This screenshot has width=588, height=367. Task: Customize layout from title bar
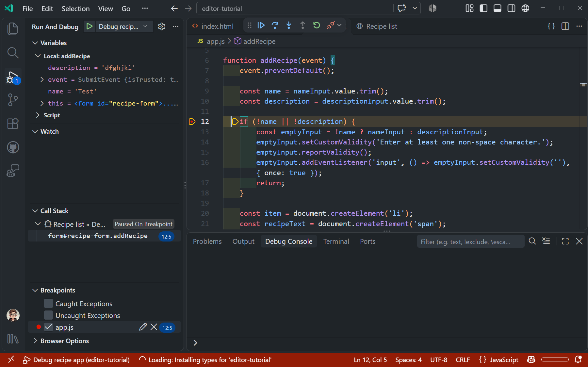click(x=469, y=8)
